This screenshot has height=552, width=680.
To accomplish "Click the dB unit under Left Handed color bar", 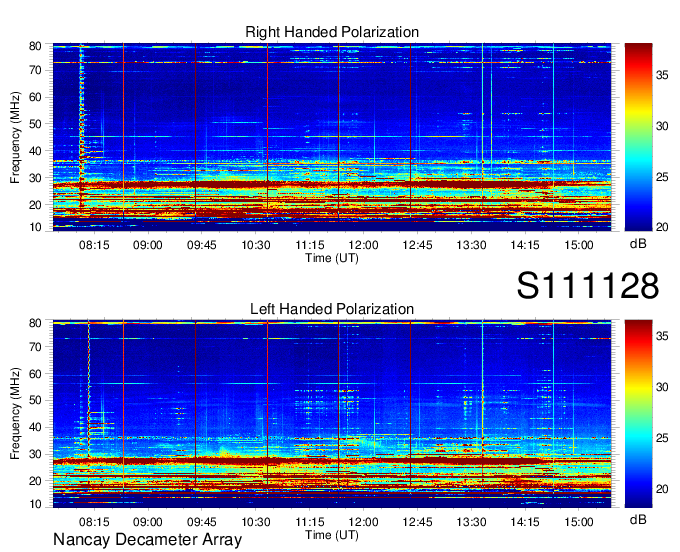I will coord(638,519).
